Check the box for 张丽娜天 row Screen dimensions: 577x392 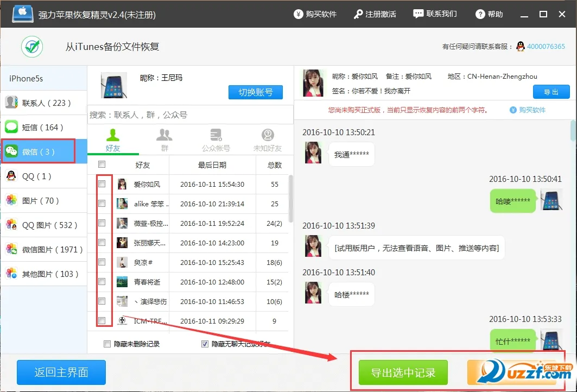click(x=102, y=242)
